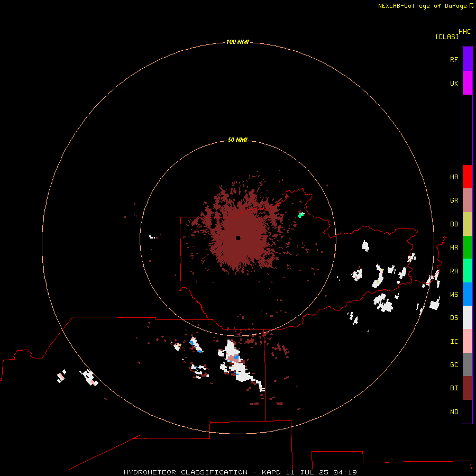
Task: Click the 11 JUL 25 date text
Action: tap(307, 472)
